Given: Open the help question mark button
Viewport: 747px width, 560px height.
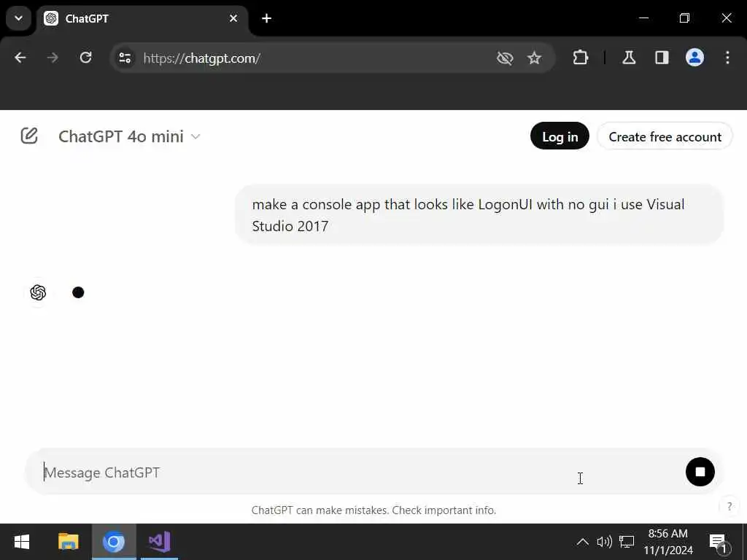Looking at the screenshot, I should (x=729, y=506).
